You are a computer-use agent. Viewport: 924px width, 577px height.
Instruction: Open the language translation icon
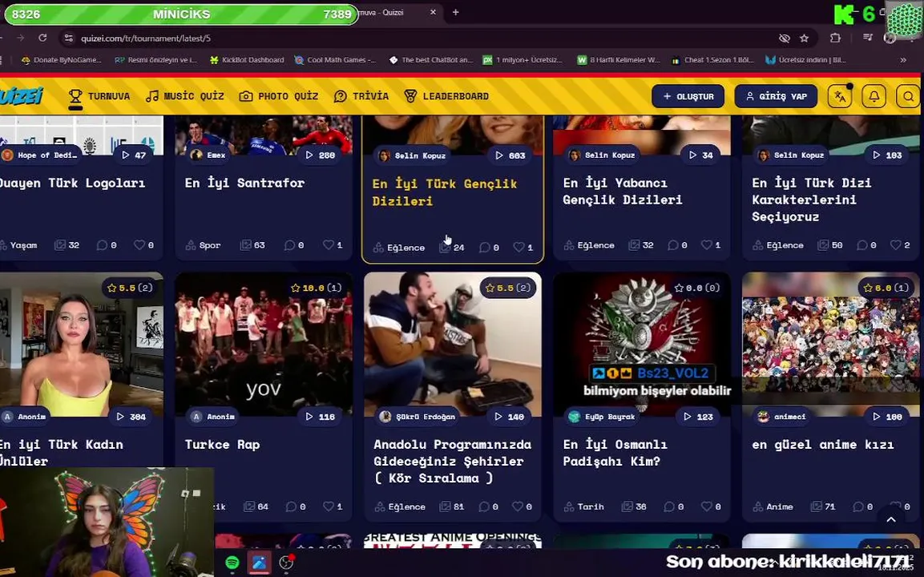(x=840, y=96)
